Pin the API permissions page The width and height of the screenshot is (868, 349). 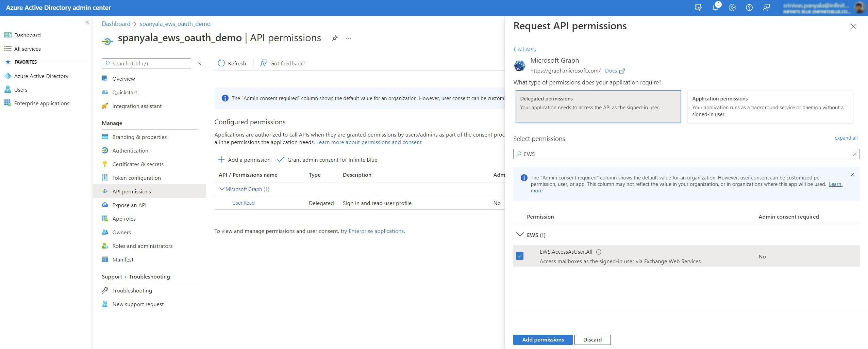[335, 38]
